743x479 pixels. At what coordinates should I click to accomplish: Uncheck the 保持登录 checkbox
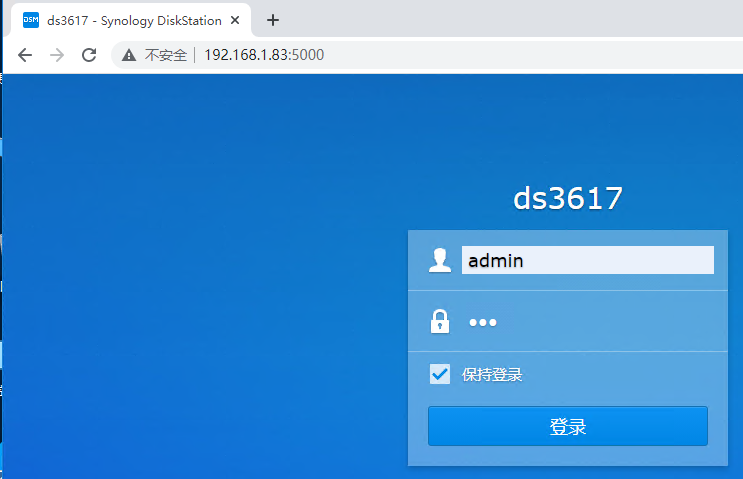click(x=440, y=374)
